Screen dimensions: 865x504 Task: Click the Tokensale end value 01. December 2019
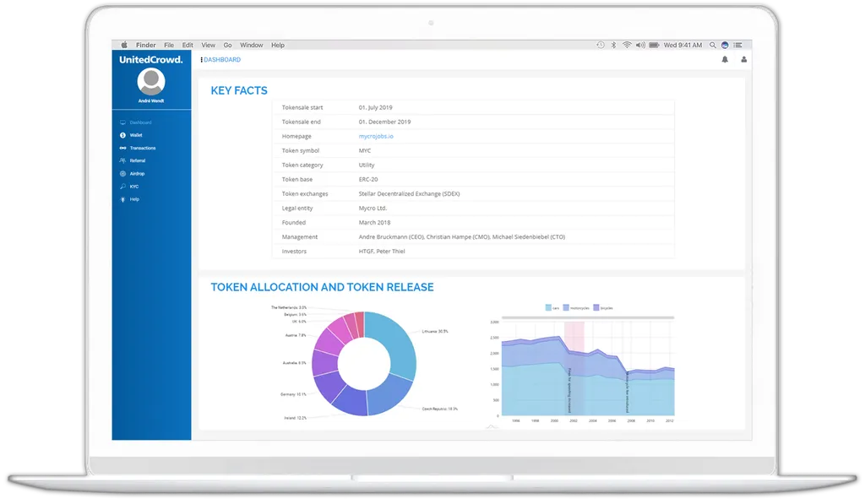coord(384,122)
